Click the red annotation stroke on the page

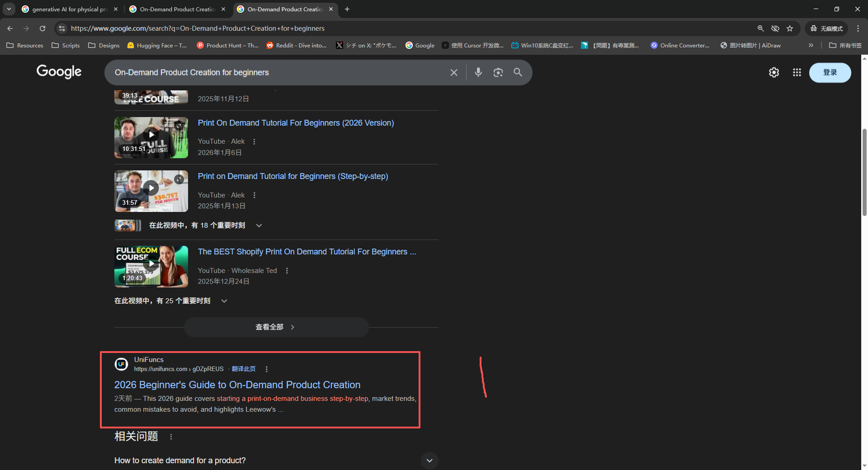pos(483,377)
